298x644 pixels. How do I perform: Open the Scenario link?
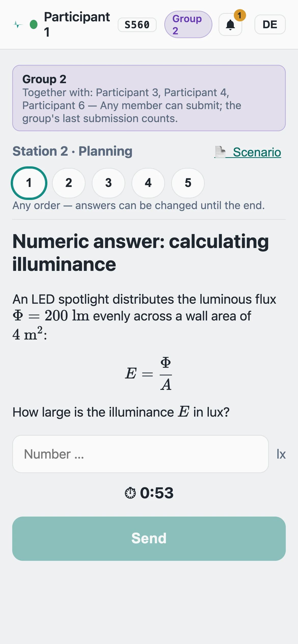tap(248, 152)
